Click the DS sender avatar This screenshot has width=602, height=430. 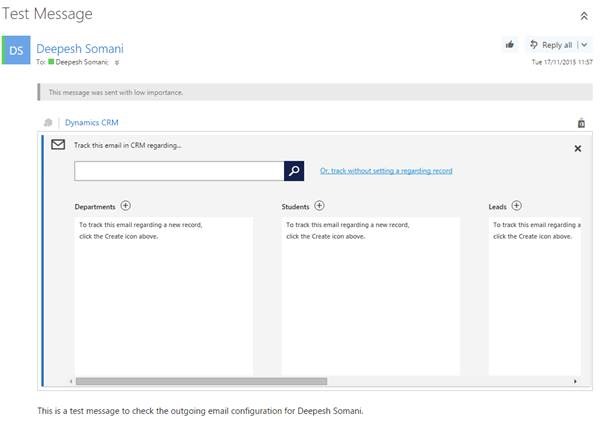pos(17,49)
